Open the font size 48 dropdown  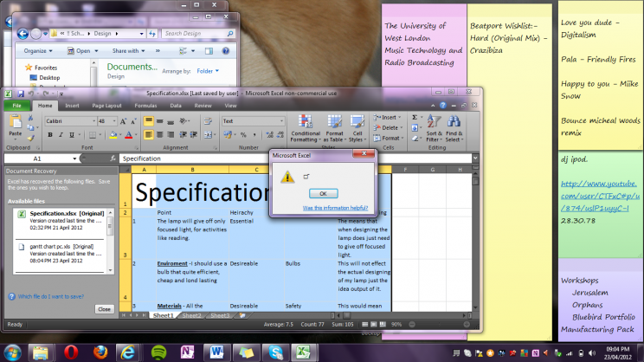click(114, 121)
